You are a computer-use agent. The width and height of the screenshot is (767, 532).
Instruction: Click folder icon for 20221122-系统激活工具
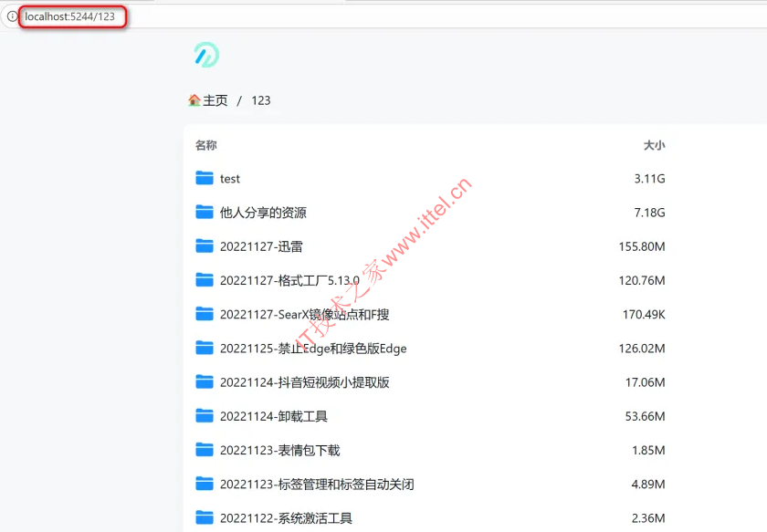[205, 517]
